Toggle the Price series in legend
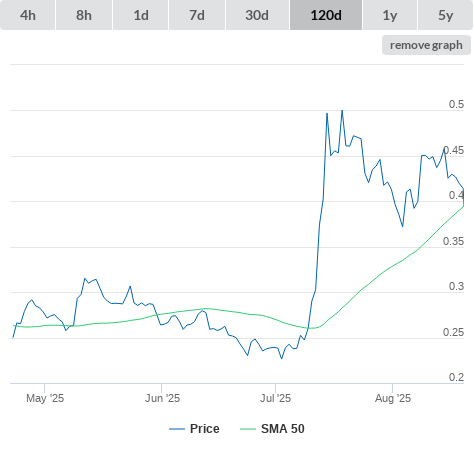 coord(205,429)
